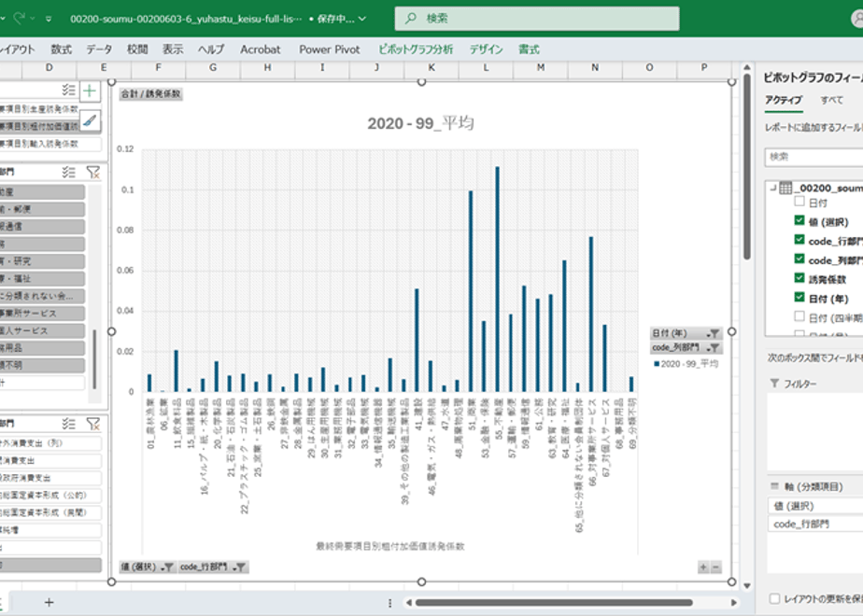Viewport: 863px width, 616px height.
Task: Open the chart elements plus button
Action: [x=90, y=91]
